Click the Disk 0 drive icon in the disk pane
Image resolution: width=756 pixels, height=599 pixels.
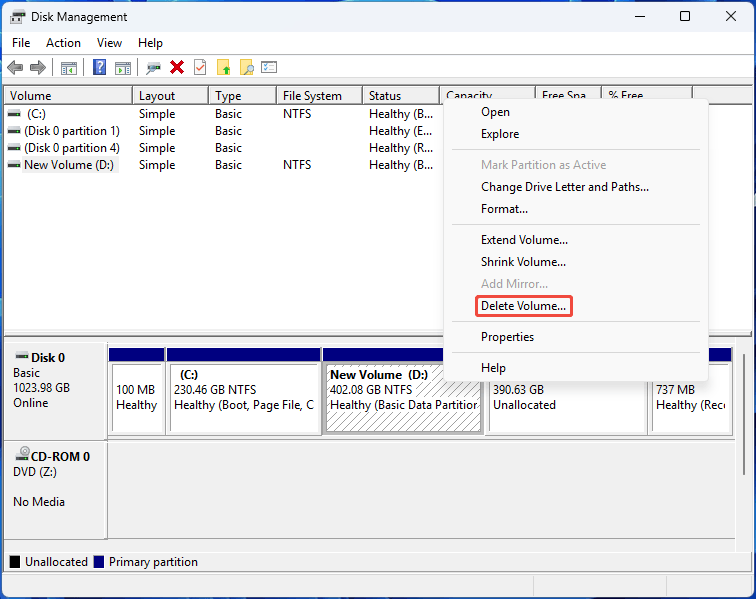click(x=22, y=356)
